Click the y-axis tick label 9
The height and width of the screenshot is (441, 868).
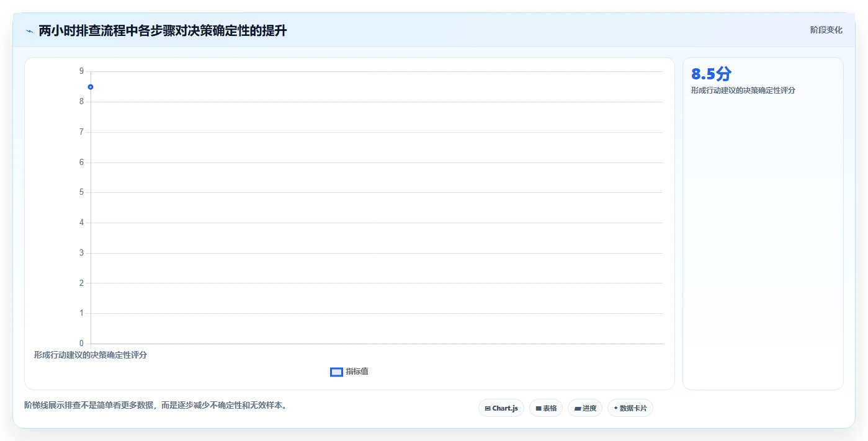(81, 71)
